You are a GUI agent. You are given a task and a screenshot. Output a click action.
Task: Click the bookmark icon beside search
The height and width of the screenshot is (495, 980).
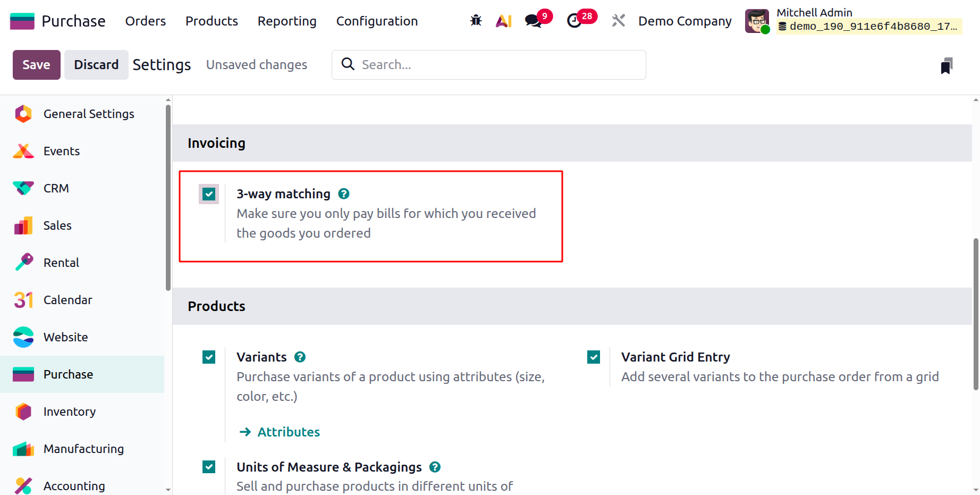[x=947, y=65]
